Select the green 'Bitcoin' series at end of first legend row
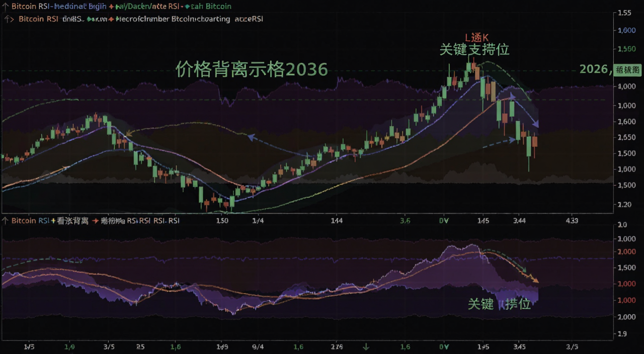 click(218, 7)
